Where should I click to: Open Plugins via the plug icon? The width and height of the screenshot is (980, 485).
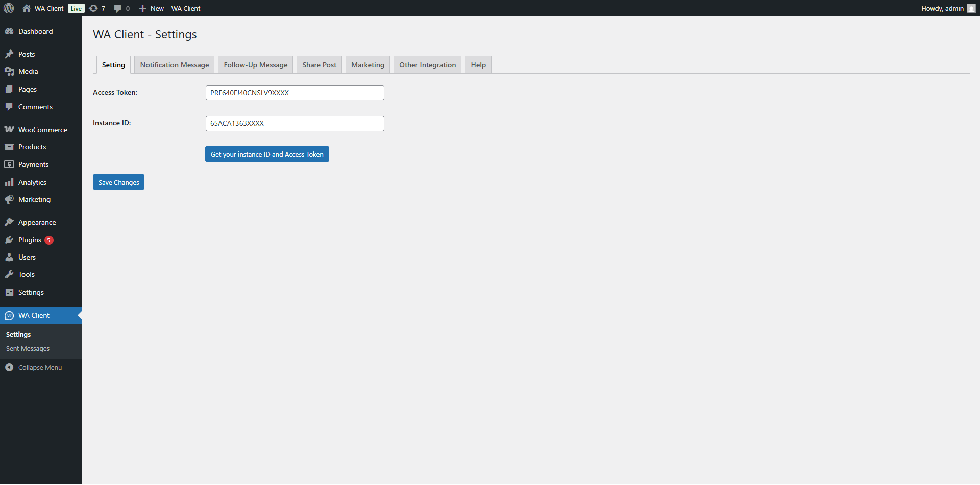(9, 240)
